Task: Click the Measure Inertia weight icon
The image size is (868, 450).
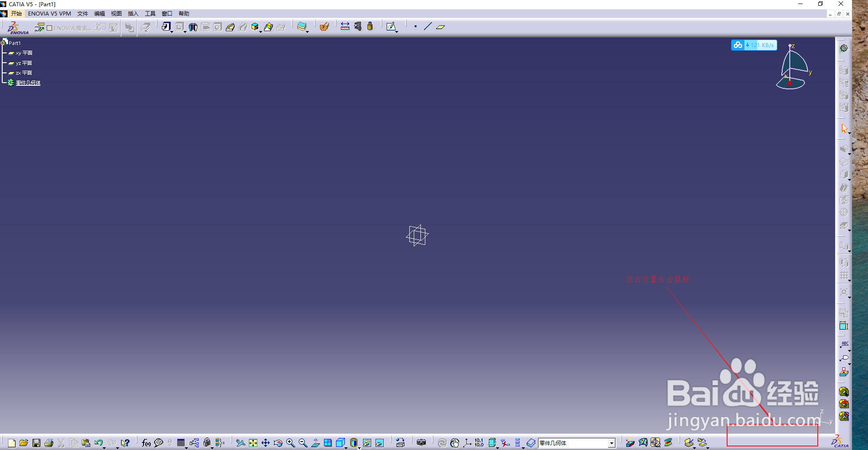Action: pos(370,27)
